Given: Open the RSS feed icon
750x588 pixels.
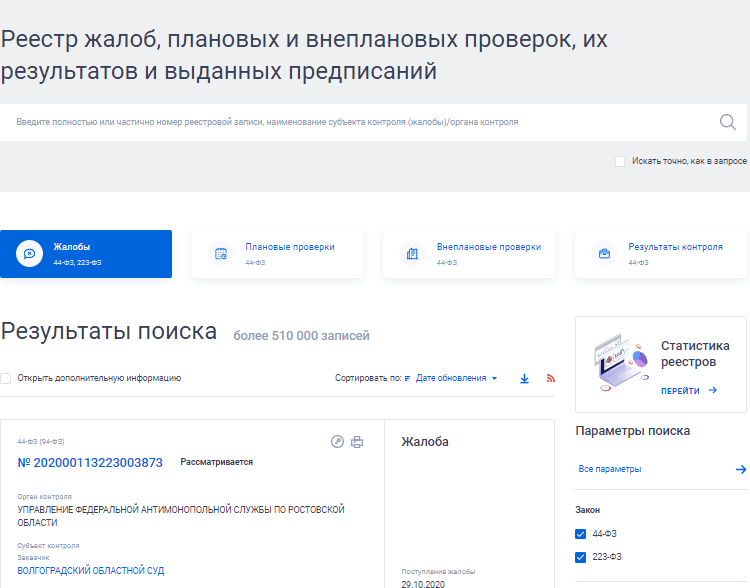Looking at the screenshot, I should pos(550,378).
